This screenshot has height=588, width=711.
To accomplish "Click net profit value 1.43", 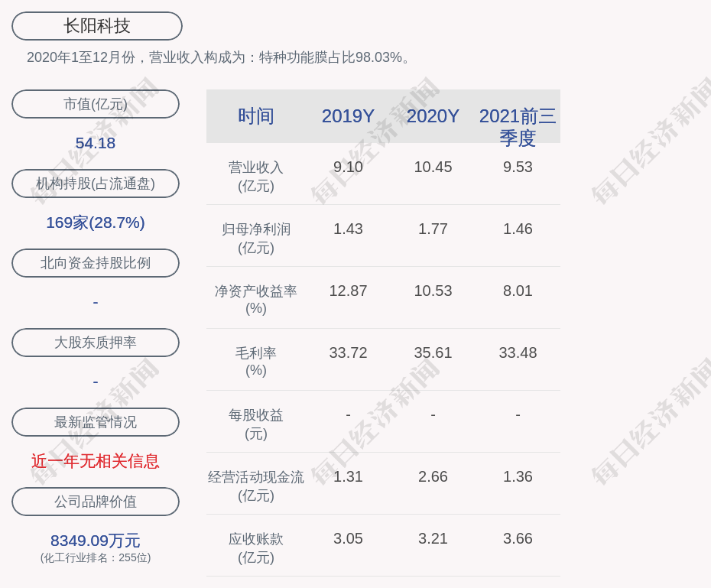I will tap(348, 229).
